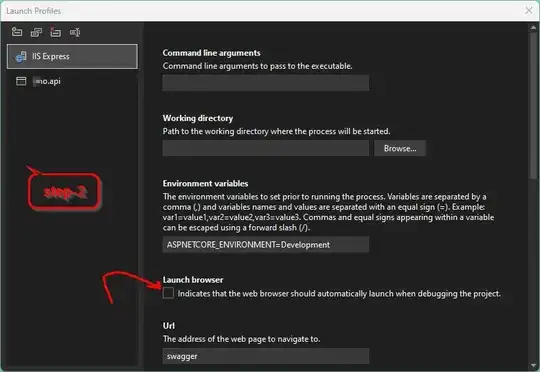
Task: Close the Launch Profiles dialog
Action: tap(529, 11)
